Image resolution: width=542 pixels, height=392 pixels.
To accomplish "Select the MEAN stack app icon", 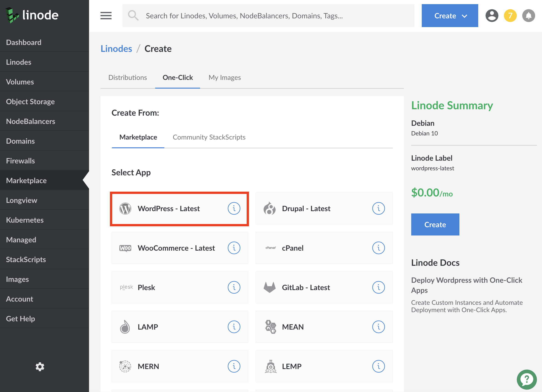I will tap(270, 327).
